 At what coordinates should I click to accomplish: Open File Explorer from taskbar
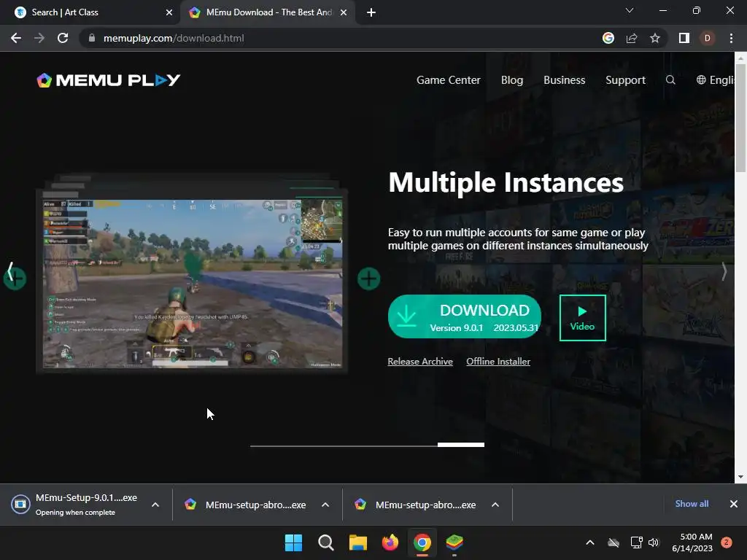click(357, 542)
